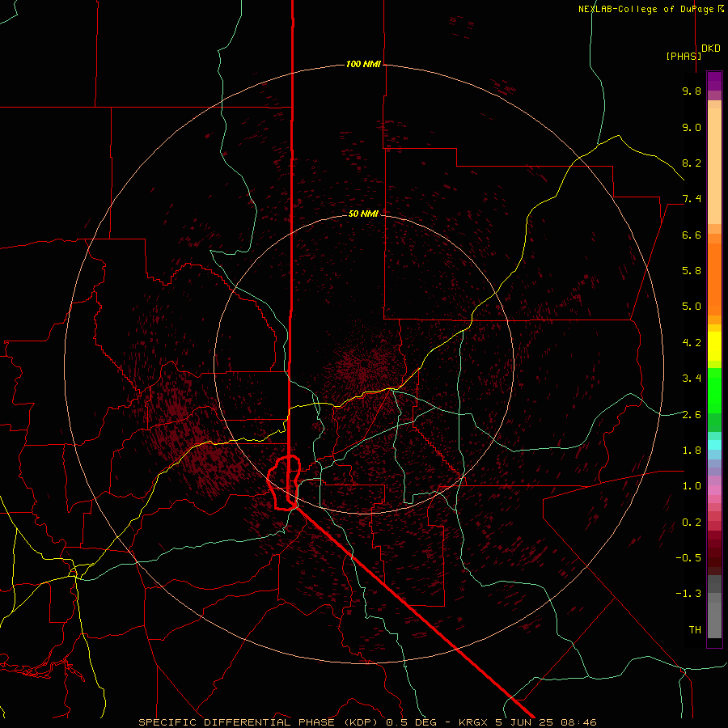Click the [PHAS] unit label
This screenshot has width=728, height=728.
(684, 56)
